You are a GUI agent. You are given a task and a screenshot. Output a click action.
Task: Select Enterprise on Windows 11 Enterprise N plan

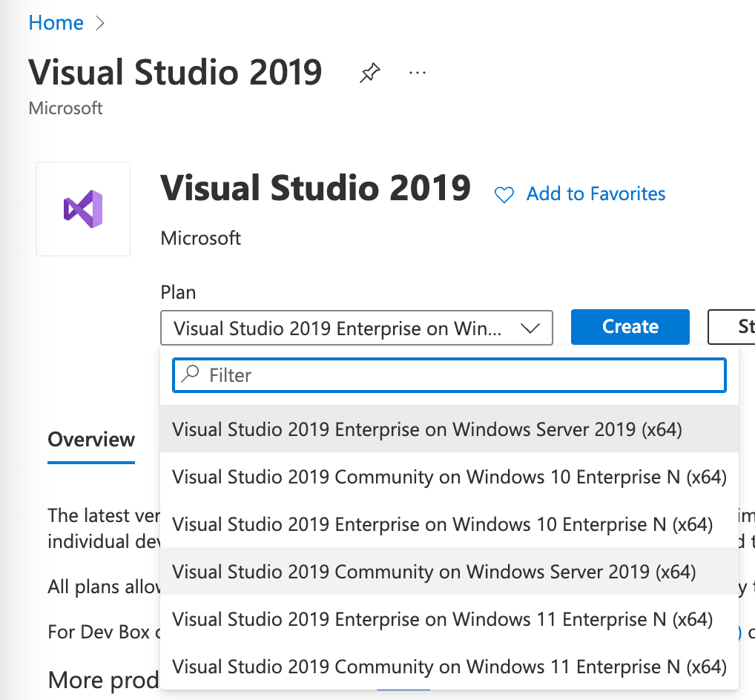click(449, 618)
